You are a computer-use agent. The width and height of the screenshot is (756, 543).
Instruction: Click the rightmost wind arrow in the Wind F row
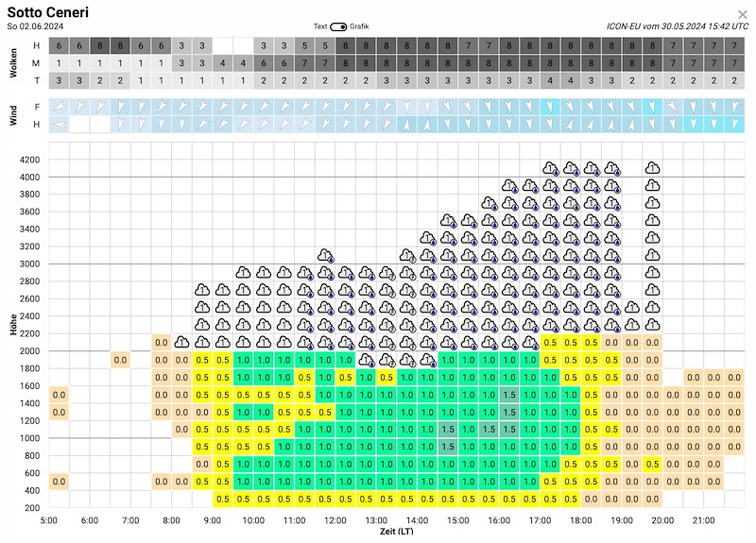[734, 107]
